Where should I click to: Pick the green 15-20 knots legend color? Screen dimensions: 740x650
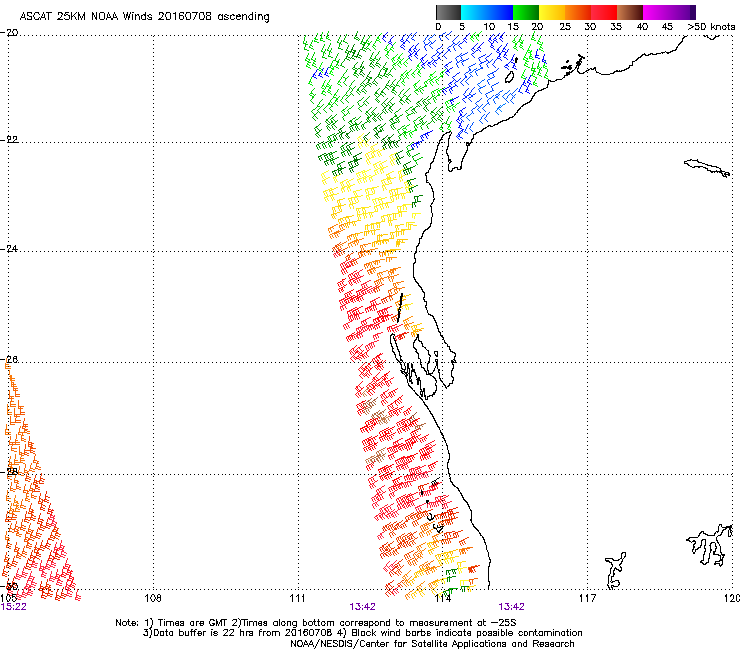526,12
